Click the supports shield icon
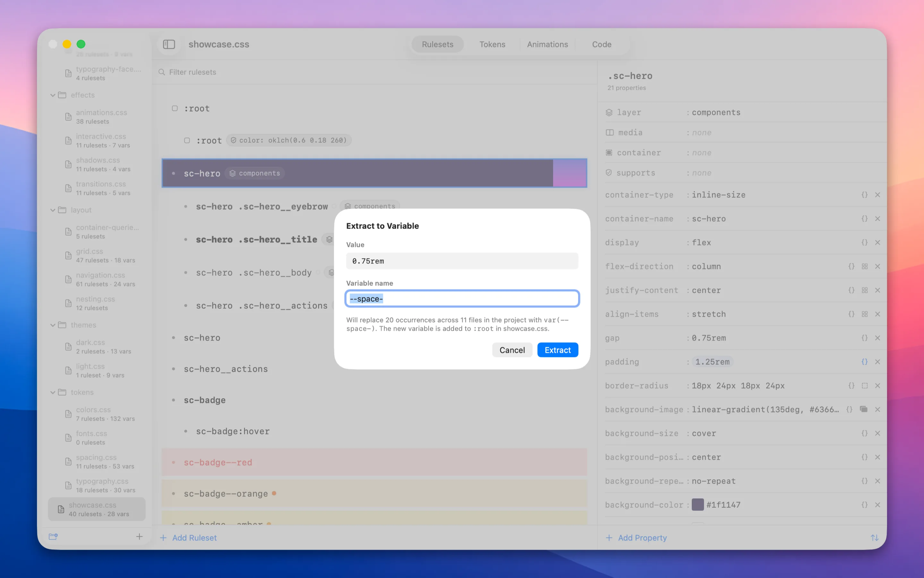 coord(609,173)
